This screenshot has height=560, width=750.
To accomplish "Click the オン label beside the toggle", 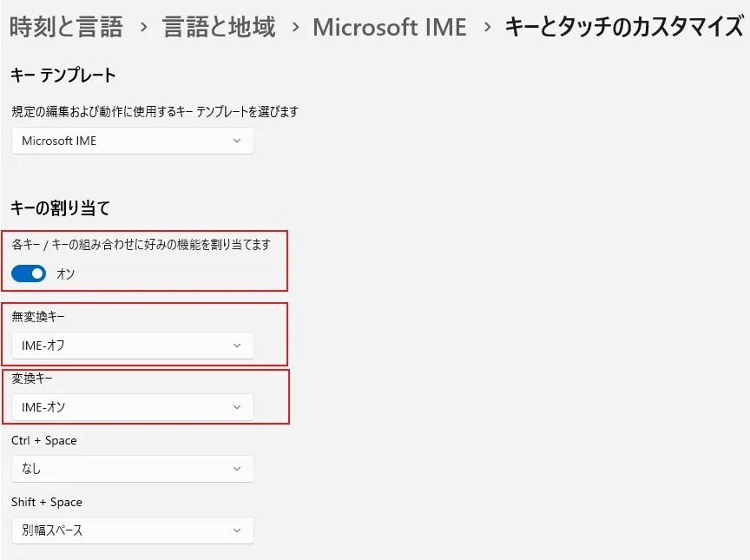I will (x=65, y=274).
